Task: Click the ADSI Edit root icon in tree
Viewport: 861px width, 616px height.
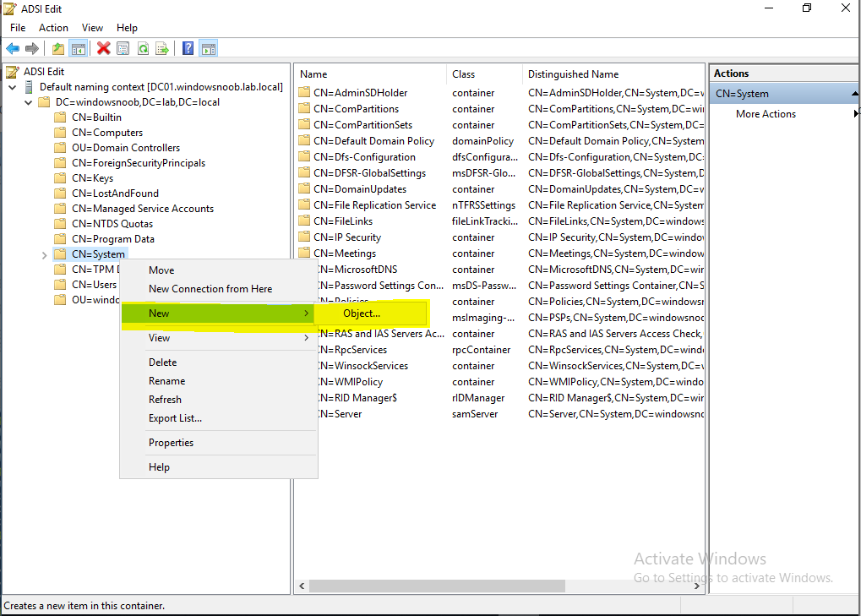Action: pyautogui.click(x=13, y=71)
